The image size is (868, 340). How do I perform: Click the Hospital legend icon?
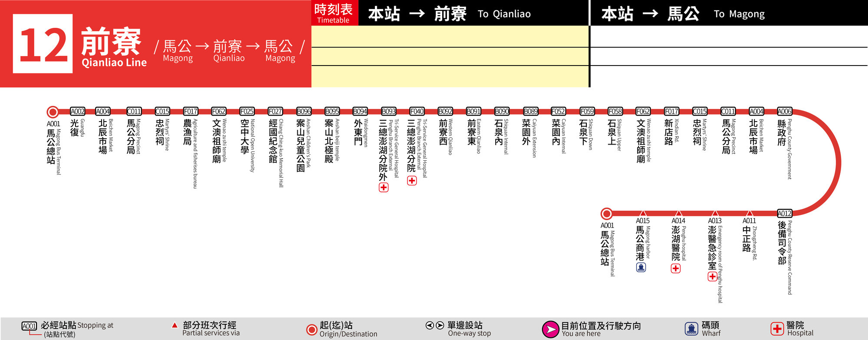[x=777, y=329]
